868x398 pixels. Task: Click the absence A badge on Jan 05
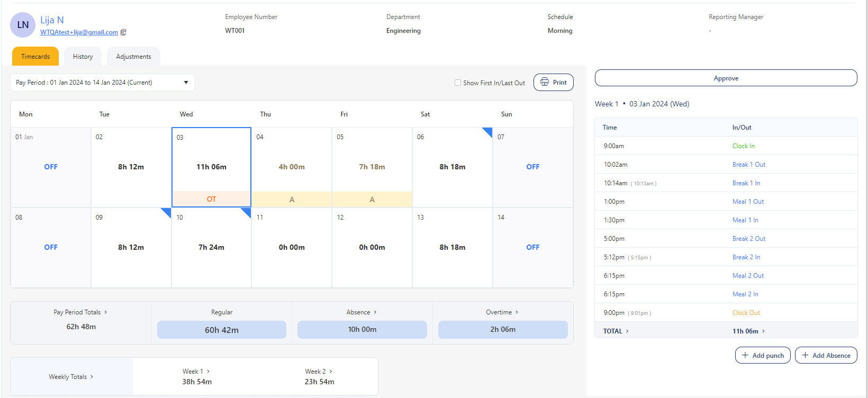pos(372,200)
